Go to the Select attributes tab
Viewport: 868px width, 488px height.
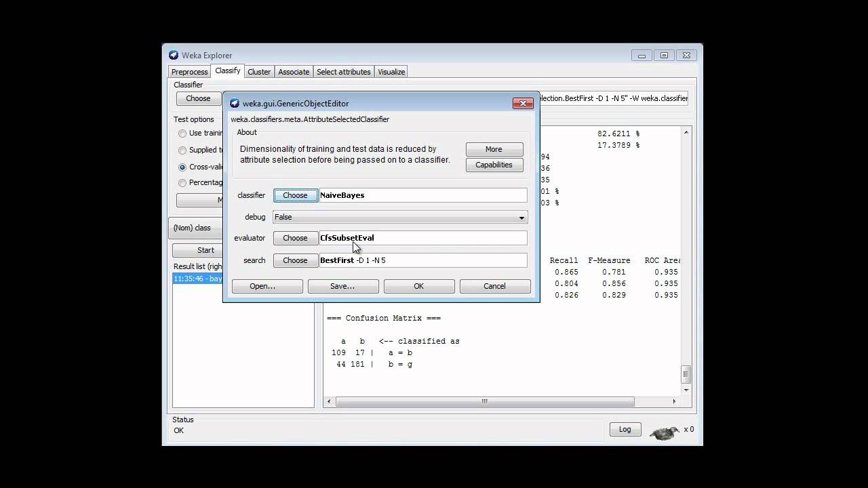[344, 72]
